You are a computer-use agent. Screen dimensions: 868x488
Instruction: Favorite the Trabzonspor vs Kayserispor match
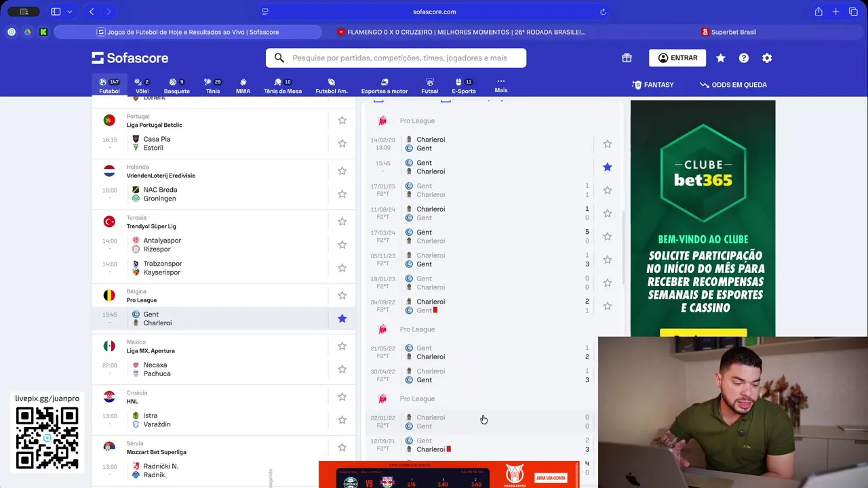coord(342,268)
